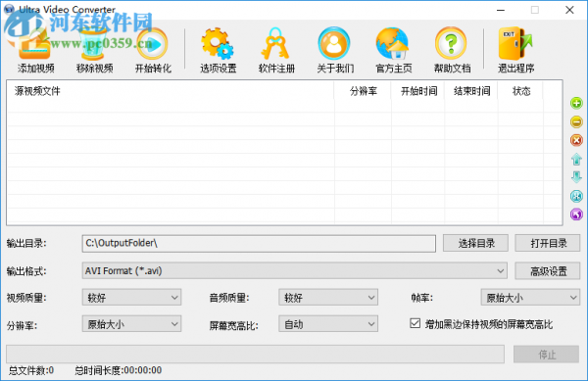
Task: Click the 结束时间 column header
Action: (471, 91)
